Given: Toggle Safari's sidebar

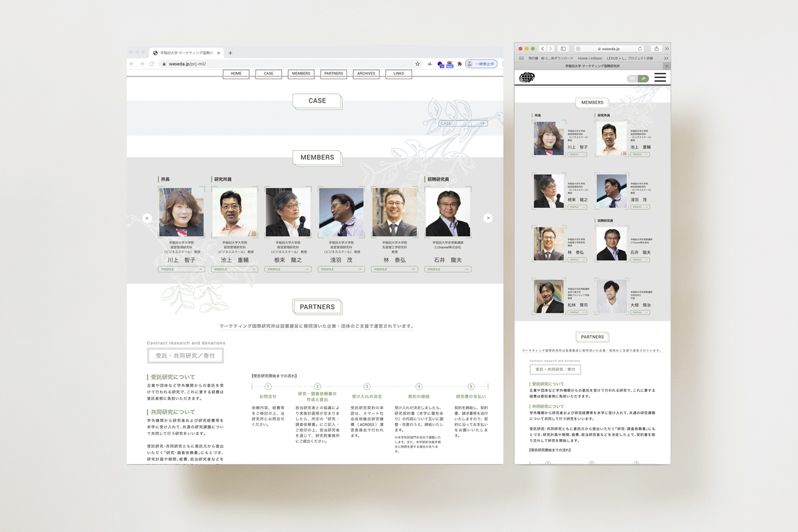Looking at the screenshot, I should [x=563, y=49].
